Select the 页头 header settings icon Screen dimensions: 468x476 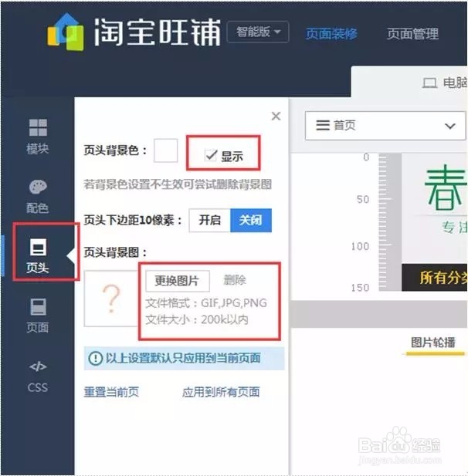38,247
